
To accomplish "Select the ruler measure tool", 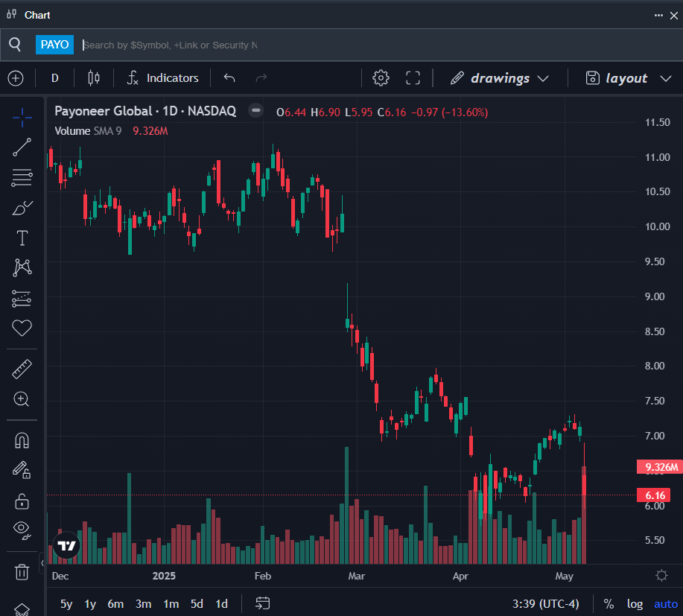I will click(x=22, y=369).
